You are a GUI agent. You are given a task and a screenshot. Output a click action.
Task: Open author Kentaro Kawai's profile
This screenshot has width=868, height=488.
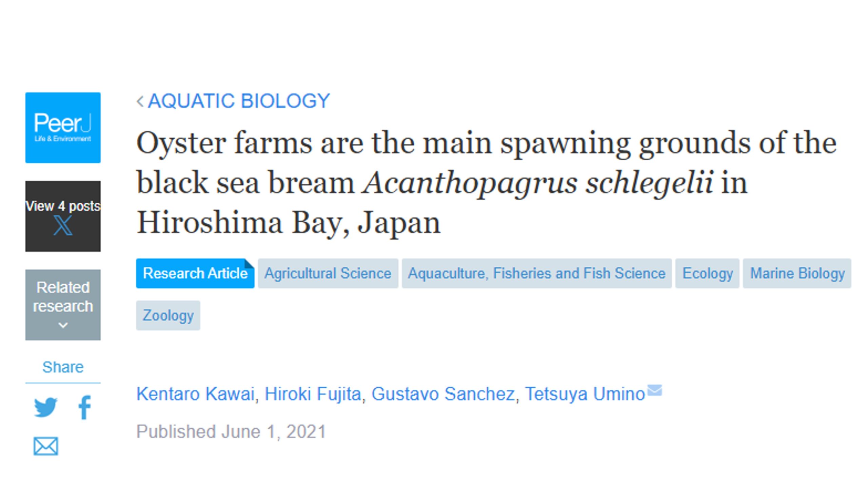(195, 394)
